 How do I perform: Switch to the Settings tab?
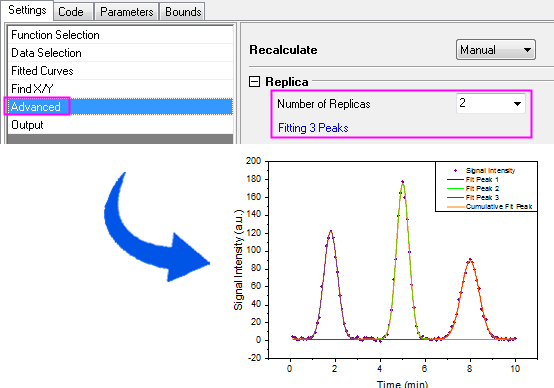pyautogui.click(x=27, y=10)
